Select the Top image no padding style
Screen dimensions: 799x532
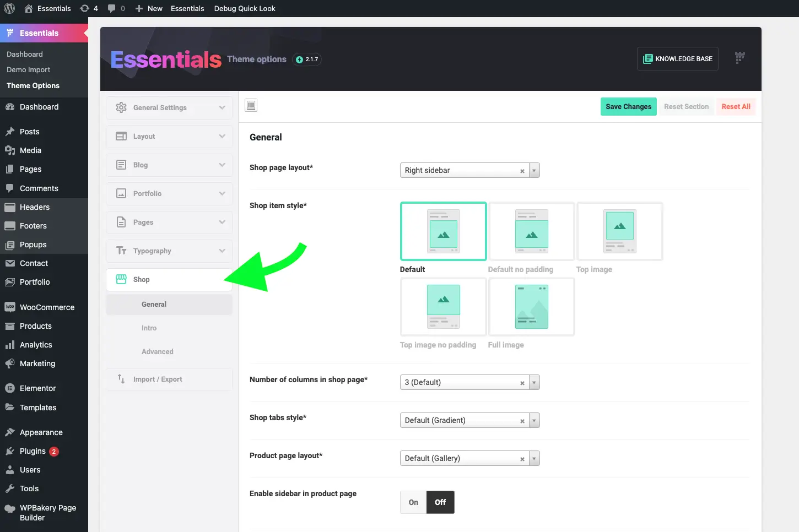[443, 307]
